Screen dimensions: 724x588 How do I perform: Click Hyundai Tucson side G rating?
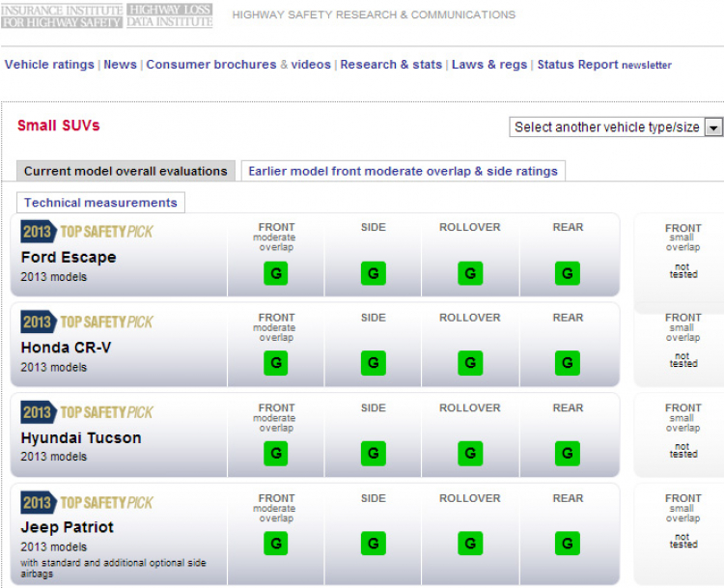[373, 454]
